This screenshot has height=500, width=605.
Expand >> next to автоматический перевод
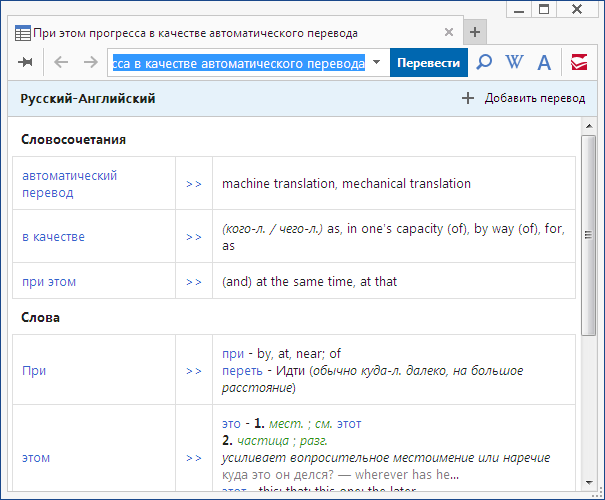click(194, 184)
